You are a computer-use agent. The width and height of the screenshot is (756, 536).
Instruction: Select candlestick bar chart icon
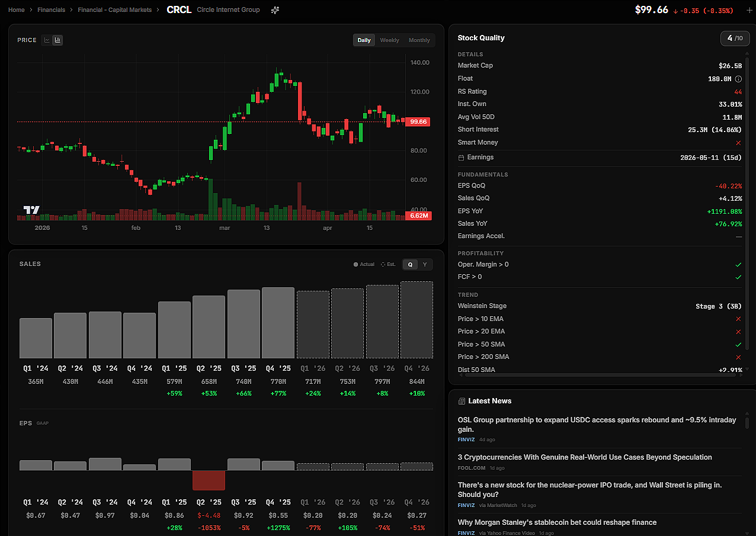click(x=57, y=40)
